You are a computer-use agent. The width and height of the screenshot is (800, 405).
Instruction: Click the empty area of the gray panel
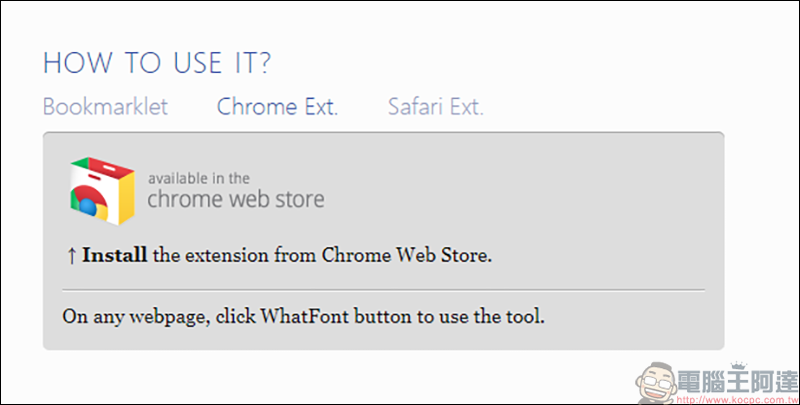536,199
